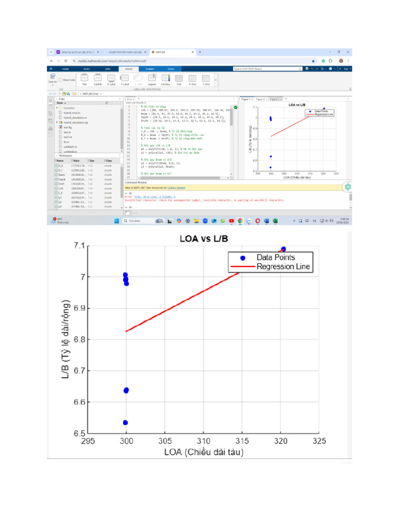399x532 pixels.
Task: Open YouTube from the taskbar
Action: pos(231,221)
